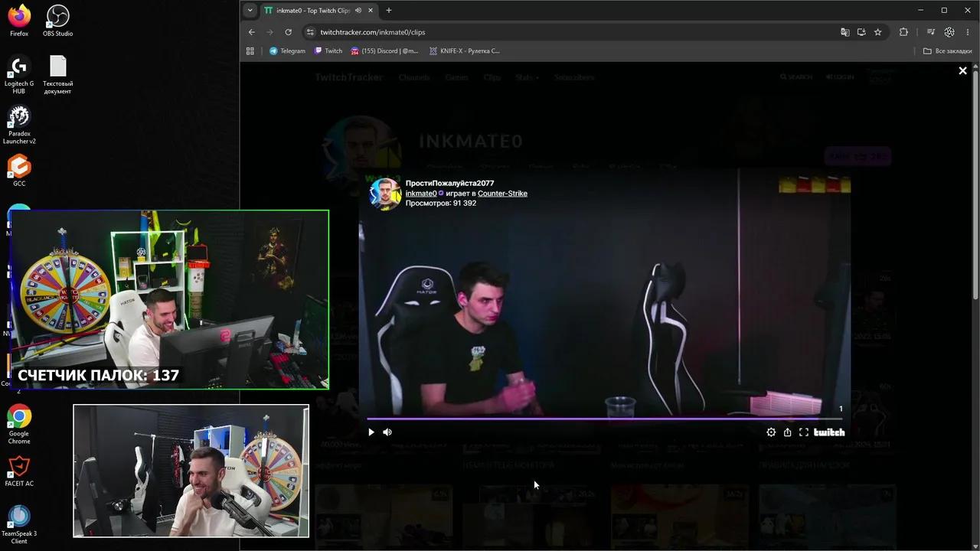Image resolution: width=980 pixels, height=551 pixels.
Task: Open Telegram bookmark
Action: [287, 51]
